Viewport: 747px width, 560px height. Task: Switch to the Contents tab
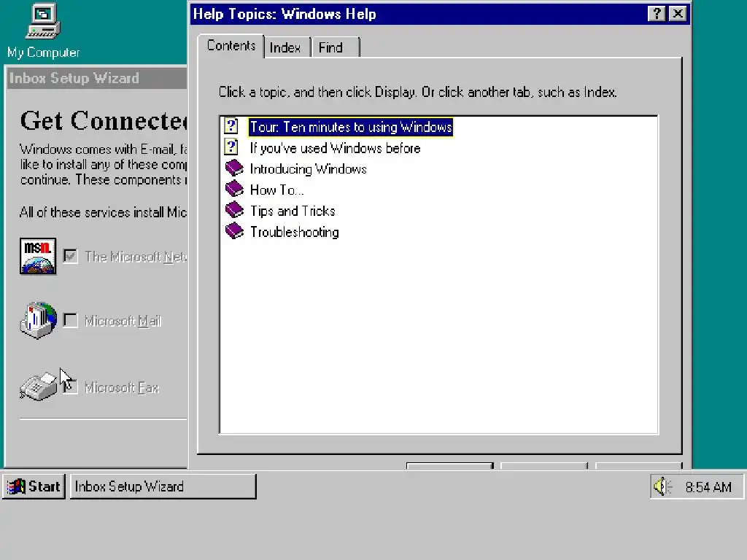tap(231, 46)
